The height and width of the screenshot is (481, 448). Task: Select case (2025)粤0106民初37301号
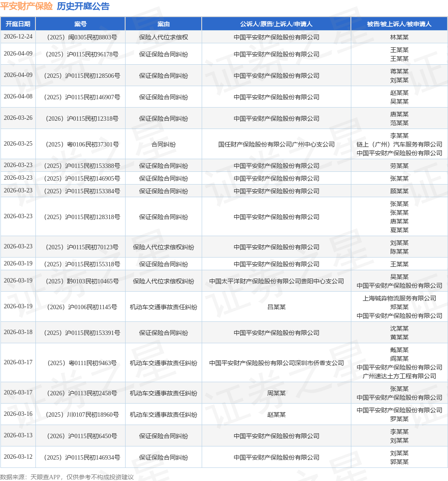(x=80, y=144)
